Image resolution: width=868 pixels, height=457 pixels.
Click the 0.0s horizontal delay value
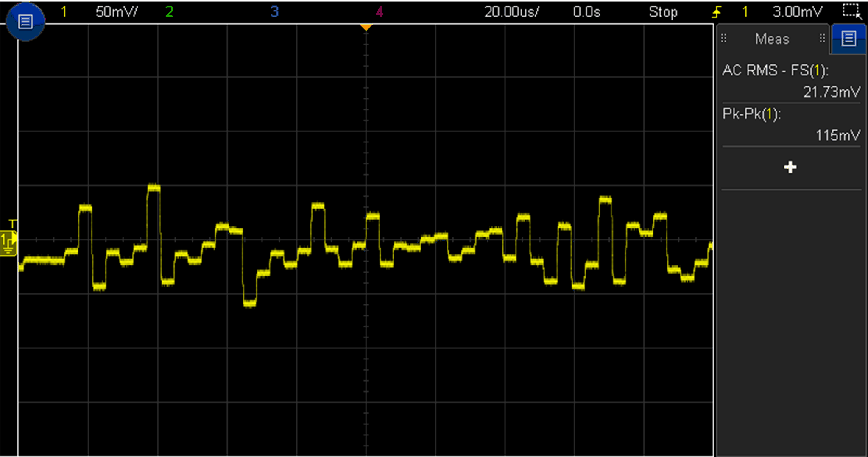pos(586,12)
